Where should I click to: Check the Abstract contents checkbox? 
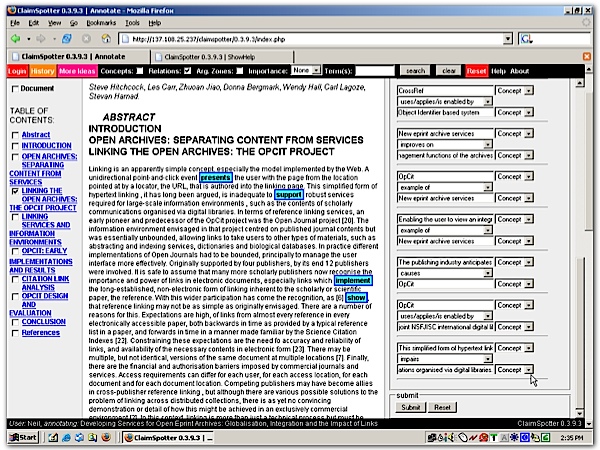click(x=15, y=135)
